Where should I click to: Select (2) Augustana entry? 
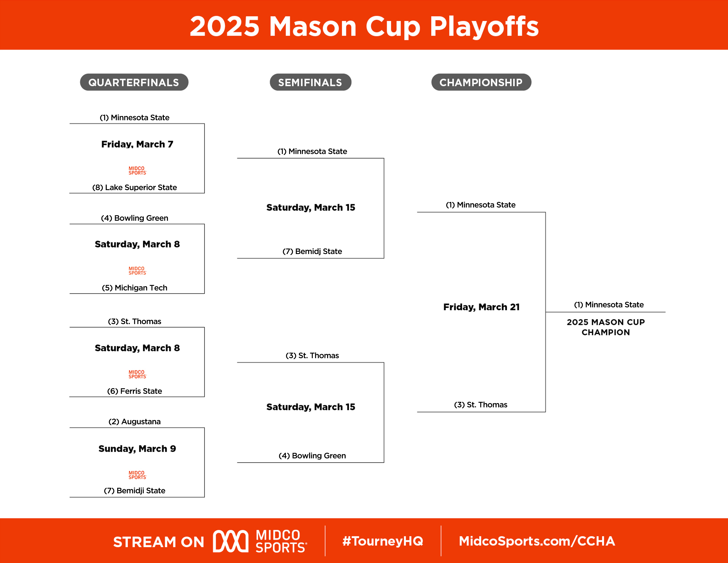pos(135,422)
